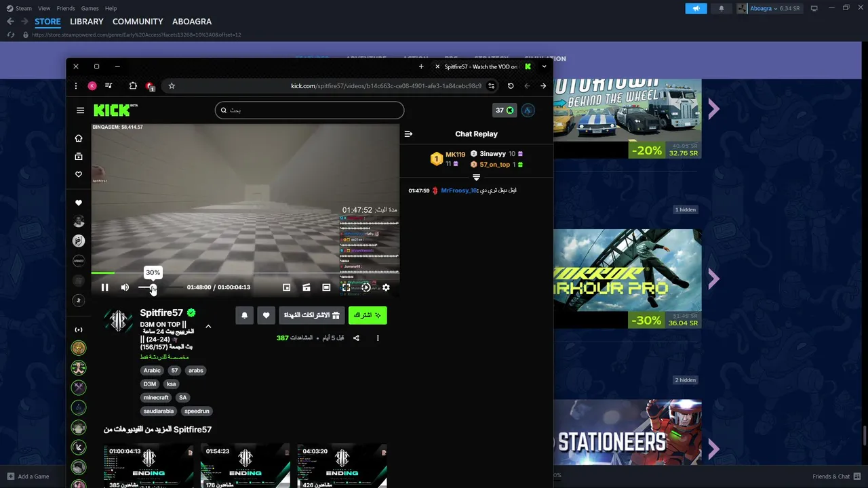Reload the Kick page
The height and width of the screenshot is (488, 868).
coord(511,86)
